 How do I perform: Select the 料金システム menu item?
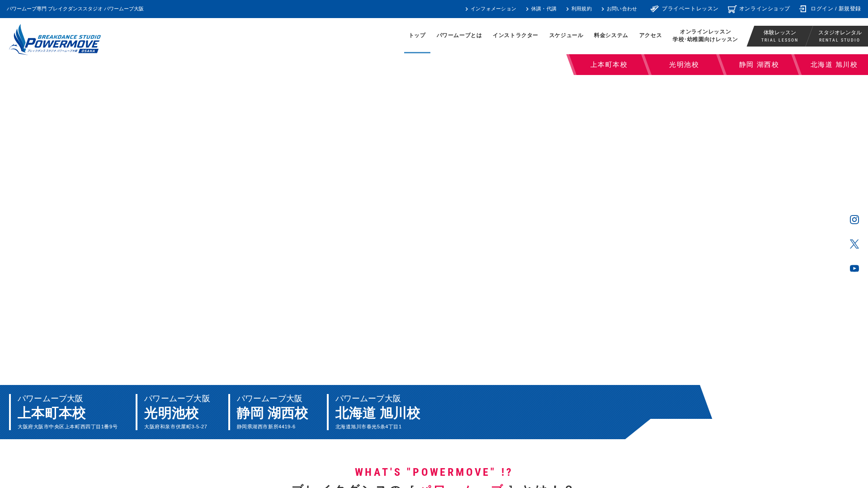pos(611,36)
